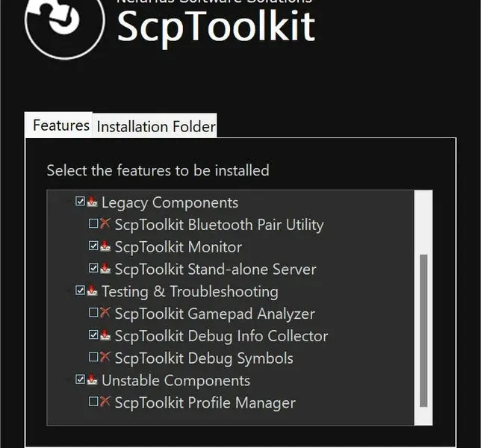Viewport: 481px width, 448px height.
Task: Select the ScpToolkit Gamepad Analyzer item
Action: [x=215, y=314]
